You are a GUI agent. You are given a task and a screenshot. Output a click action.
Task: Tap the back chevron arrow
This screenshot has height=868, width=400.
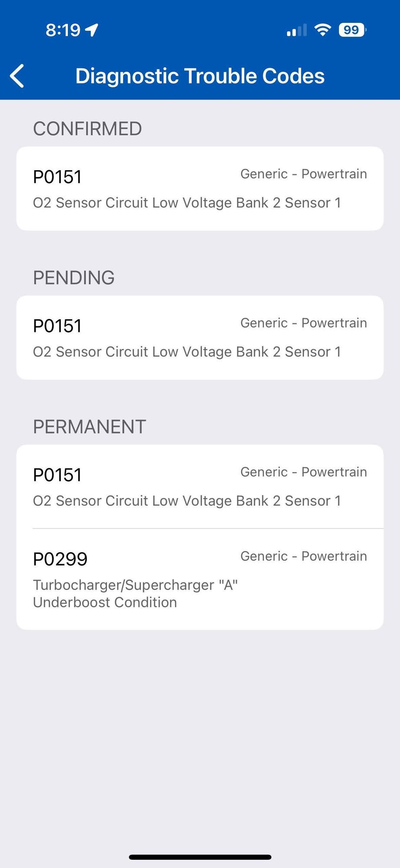(17, 76)
